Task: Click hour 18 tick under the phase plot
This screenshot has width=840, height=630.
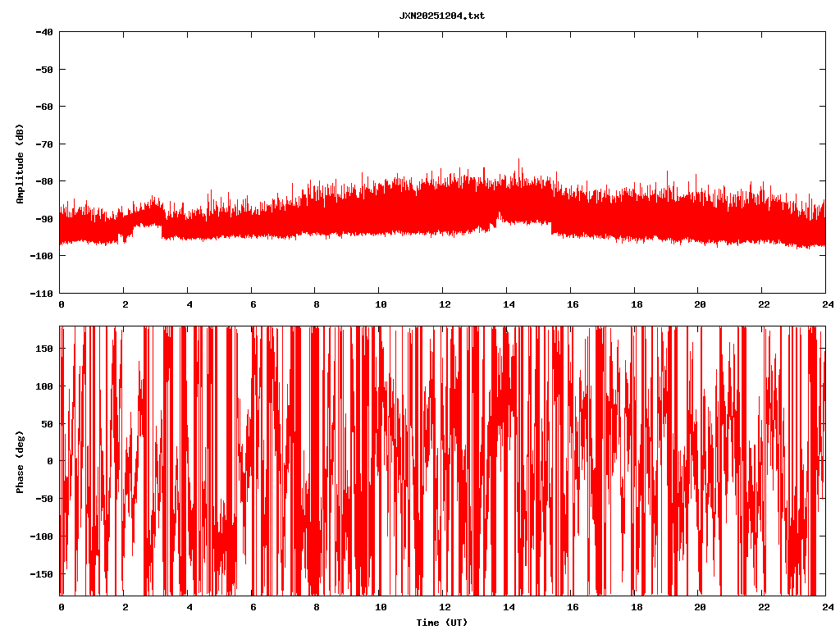Action: (634, 607)
